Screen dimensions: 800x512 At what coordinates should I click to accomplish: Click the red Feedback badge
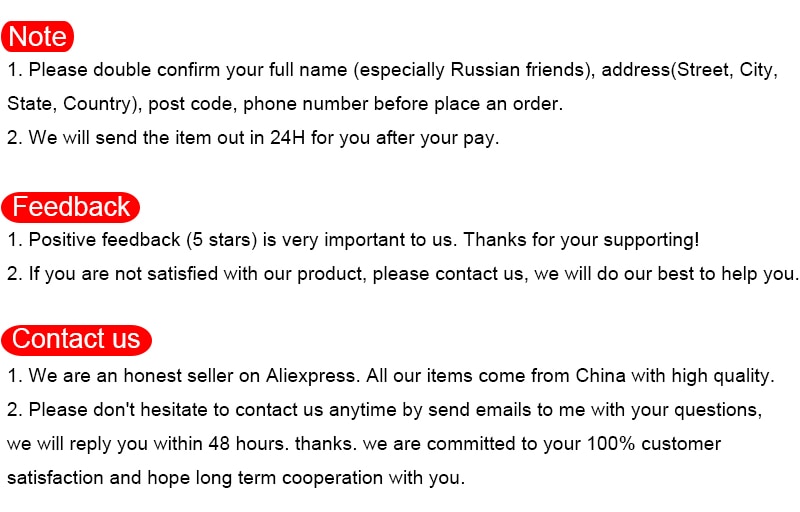(x=70, y=207)
